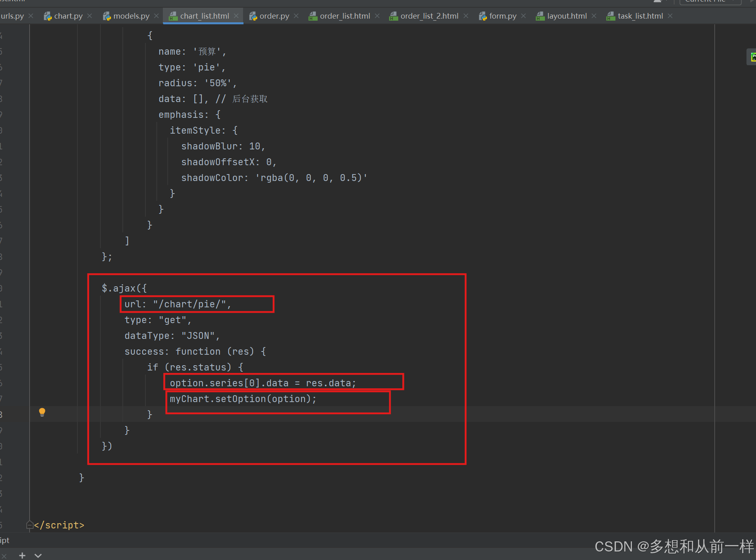Close the task_list.html tab
This screenshot has width=756, height=560.
coord(670,16)
